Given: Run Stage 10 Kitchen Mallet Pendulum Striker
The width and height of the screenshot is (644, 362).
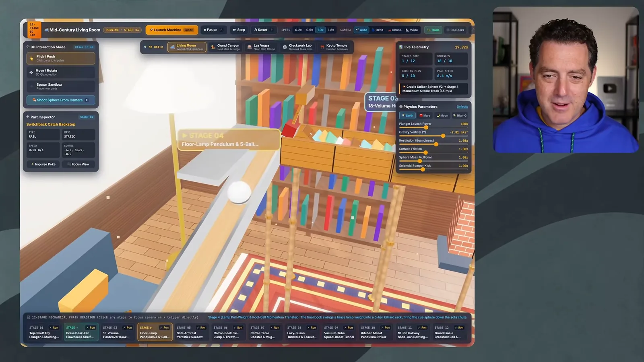Looking at the screenshot, I should [x=386, y=327].
